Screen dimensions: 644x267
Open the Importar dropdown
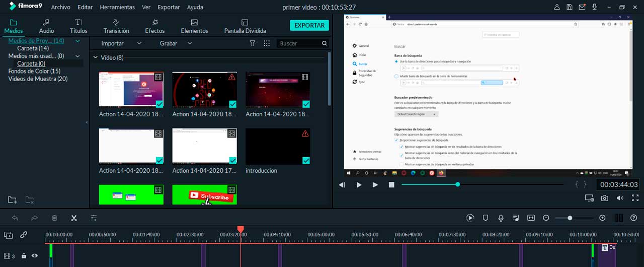(x=121, y=43)
